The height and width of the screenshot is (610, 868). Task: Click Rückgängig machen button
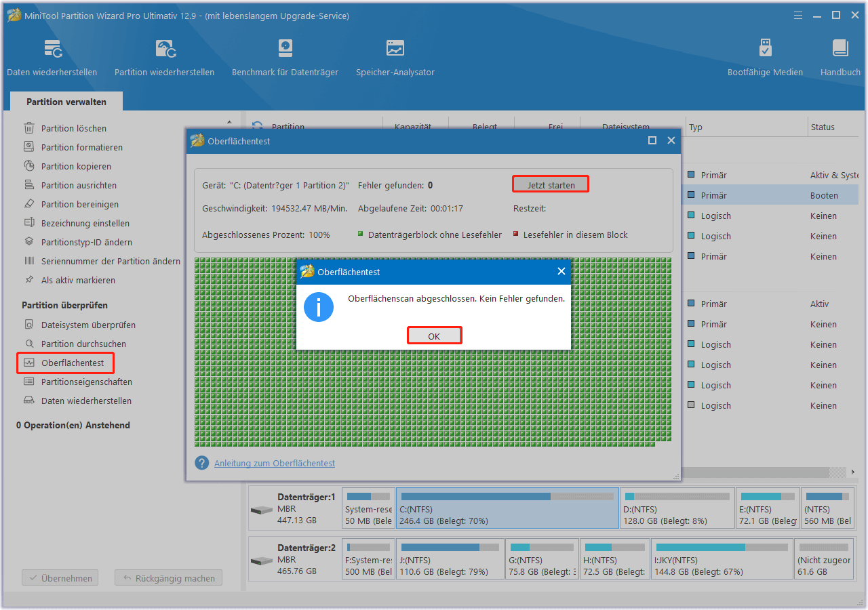pos(168,578)
